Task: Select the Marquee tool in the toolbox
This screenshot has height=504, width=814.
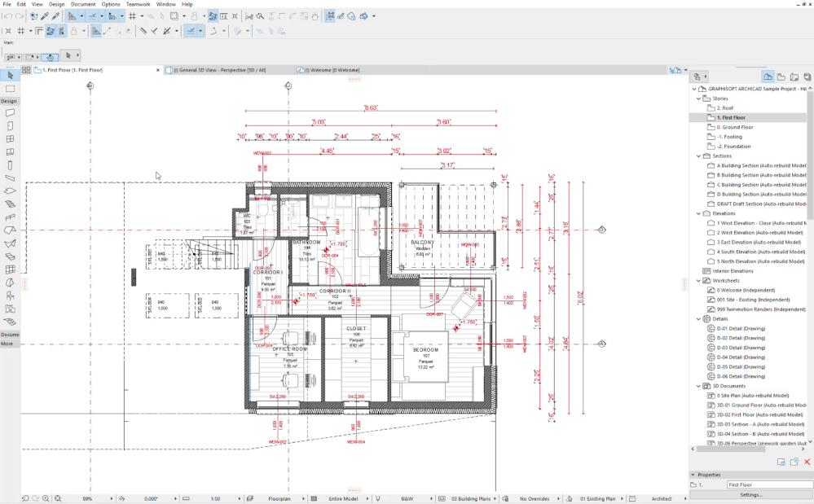Action: 10,89
